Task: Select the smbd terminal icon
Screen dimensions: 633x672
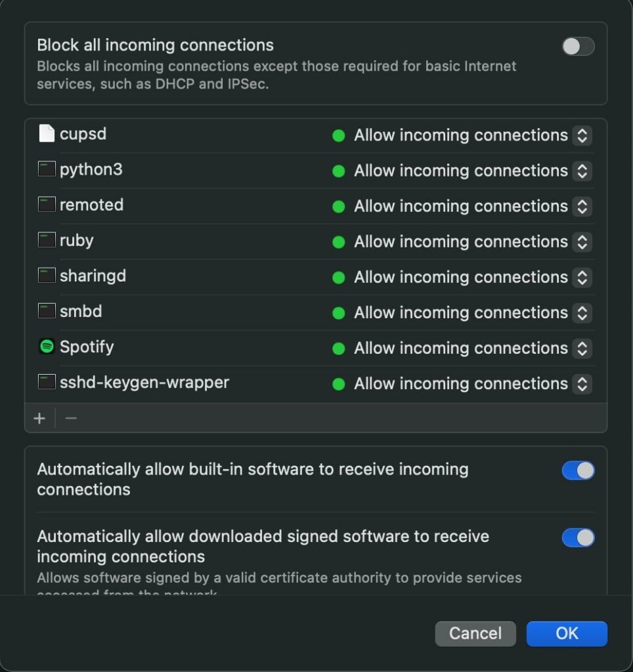Action: [46, 311]
